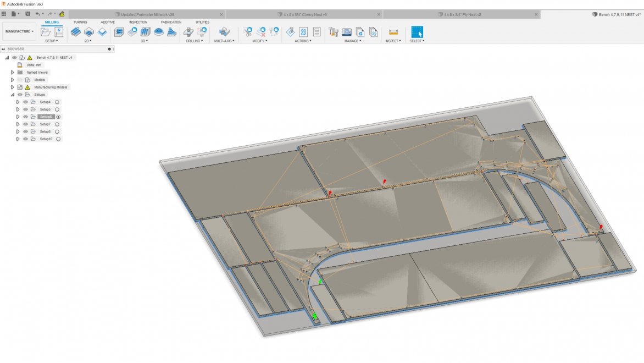The width and height of the screenshot is (644, 363).
Task: Activate Setup10 radio button
Action: pos(58,139)
